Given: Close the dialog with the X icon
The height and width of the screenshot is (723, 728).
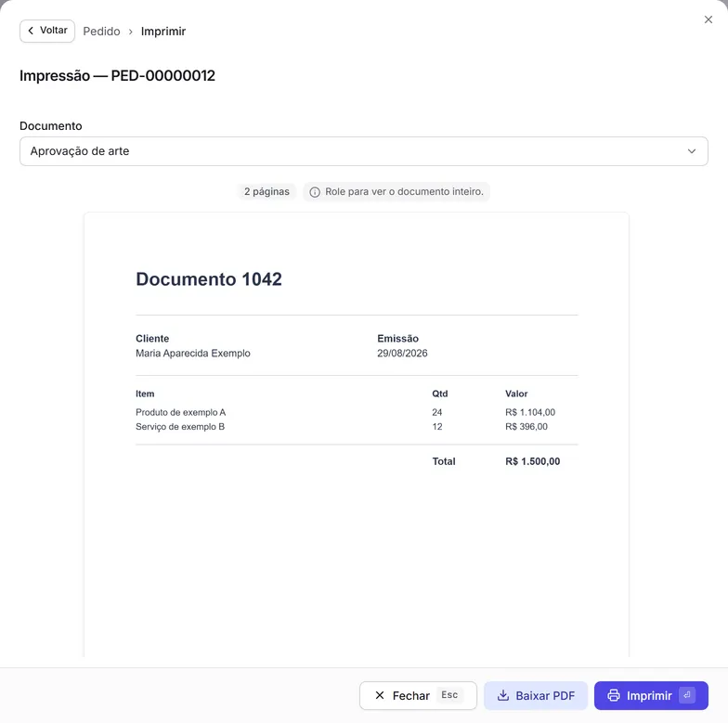Looking at the screenshot, I should pos(708,19).
